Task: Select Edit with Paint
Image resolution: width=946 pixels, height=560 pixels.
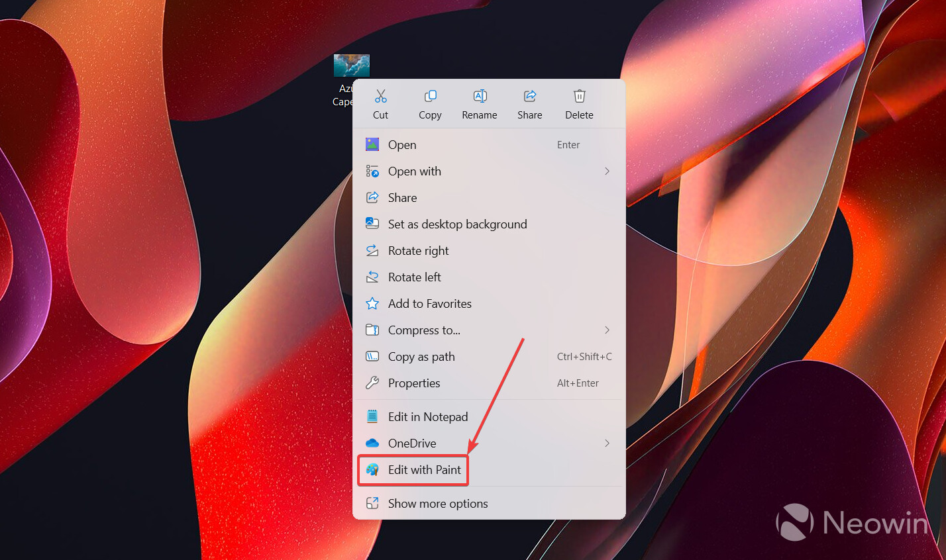Action: pyautogui.click(x=489, y=470)
